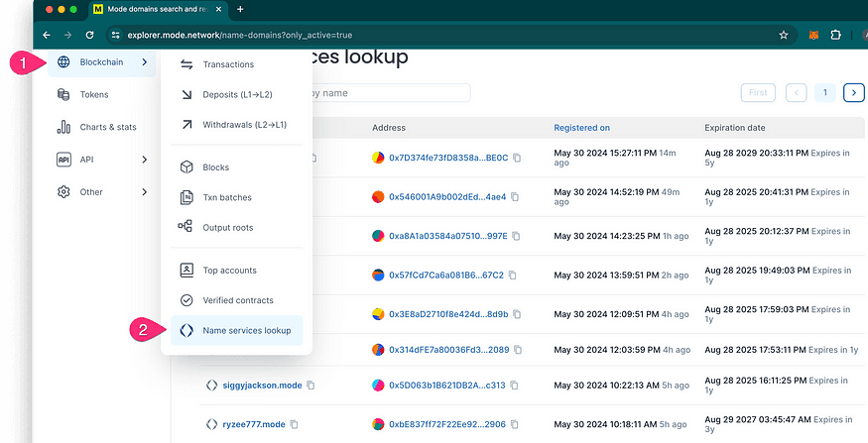Copy the ryzee777.mode domain name
The height and width of the screenshot is (443, 868).
(x=295, y=425)
